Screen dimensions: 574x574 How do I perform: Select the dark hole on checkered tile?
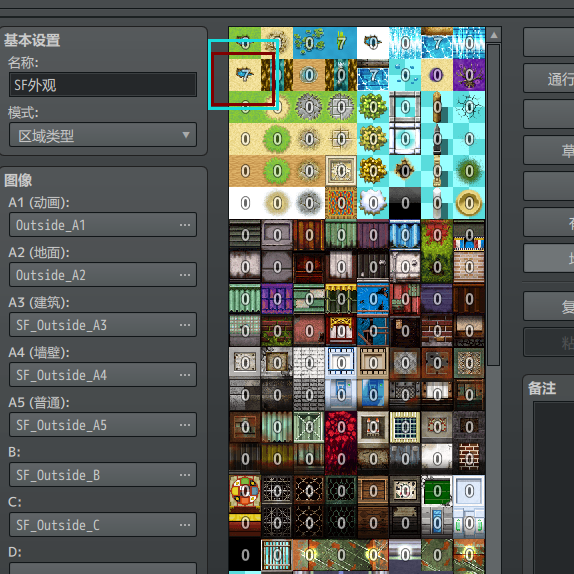point(405,171)
